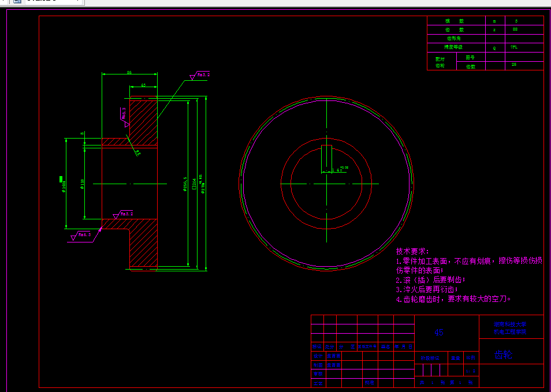Screen dimensions: 551x392
Task: Select the 45 width dimension above the section
Action: (143, 85)
